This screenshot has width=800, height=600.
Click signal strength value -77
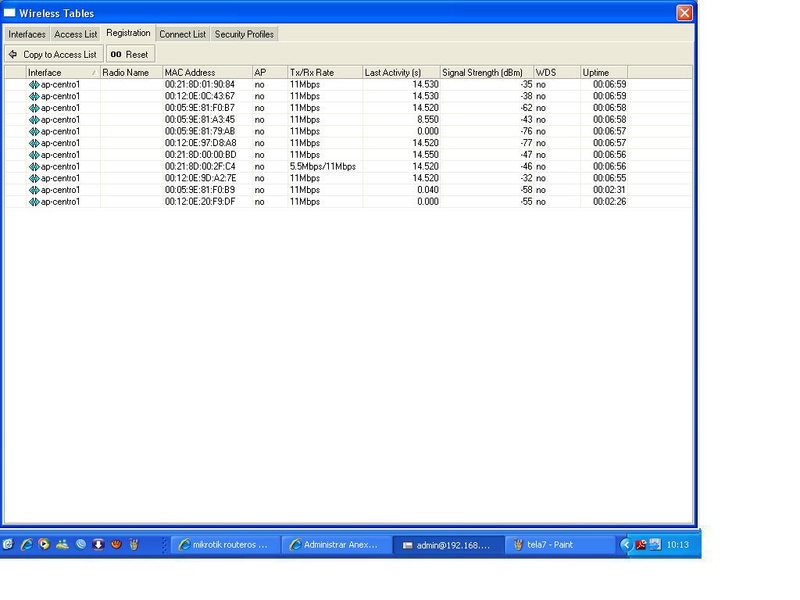[527, 143]
